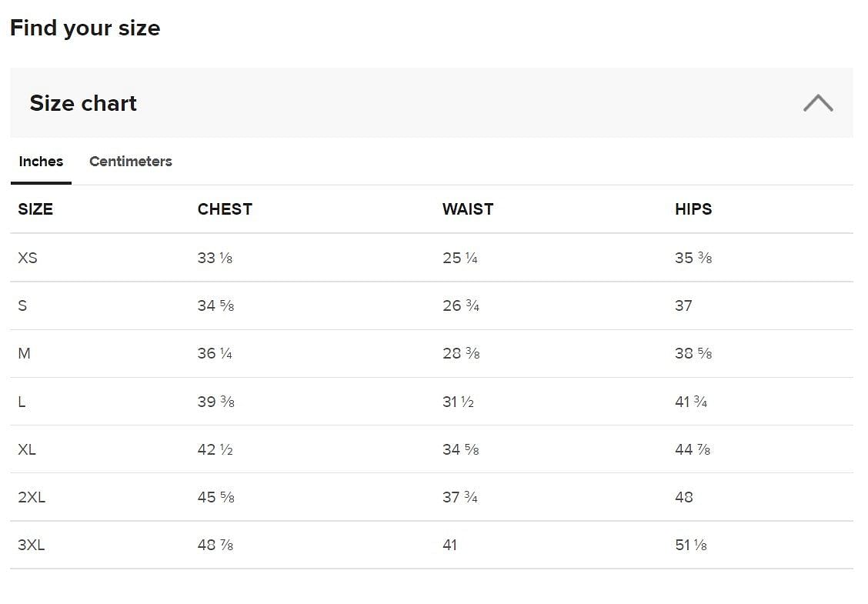Select the L size row label

point(22,402)
